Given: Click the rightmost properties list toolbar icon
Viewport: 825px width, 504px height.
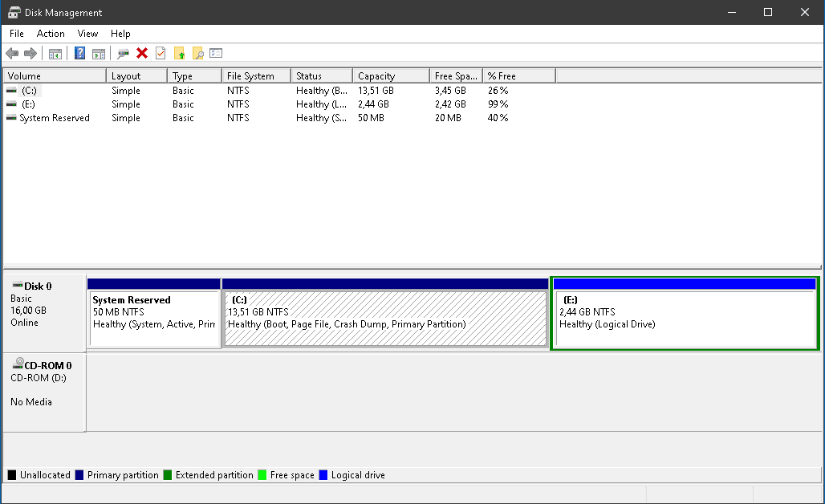Looking at the screenshot, I should [216, 53].
